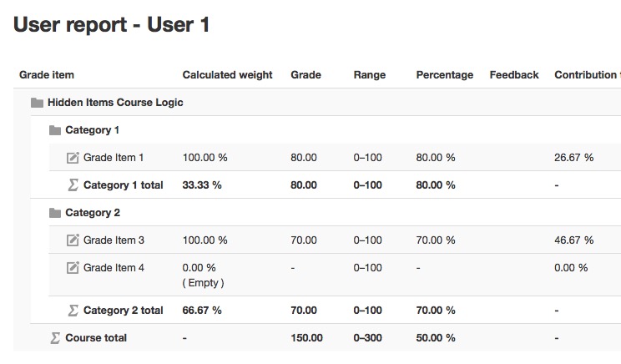Click the Category 2 row title
The image size is (621, 364).
[x=93, y=213]
